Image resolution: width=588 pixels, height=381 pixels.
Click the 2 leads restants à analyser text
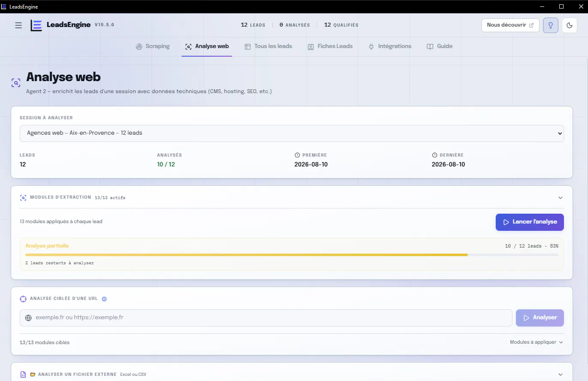(60, 263)
